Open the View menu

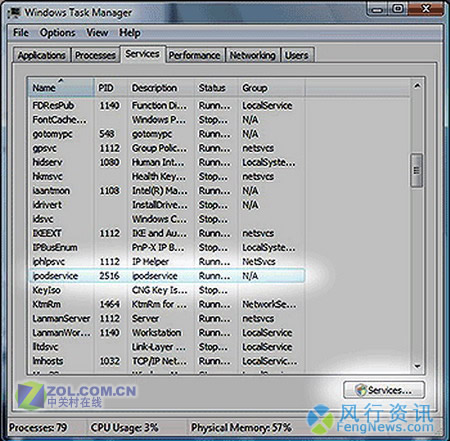97,33
